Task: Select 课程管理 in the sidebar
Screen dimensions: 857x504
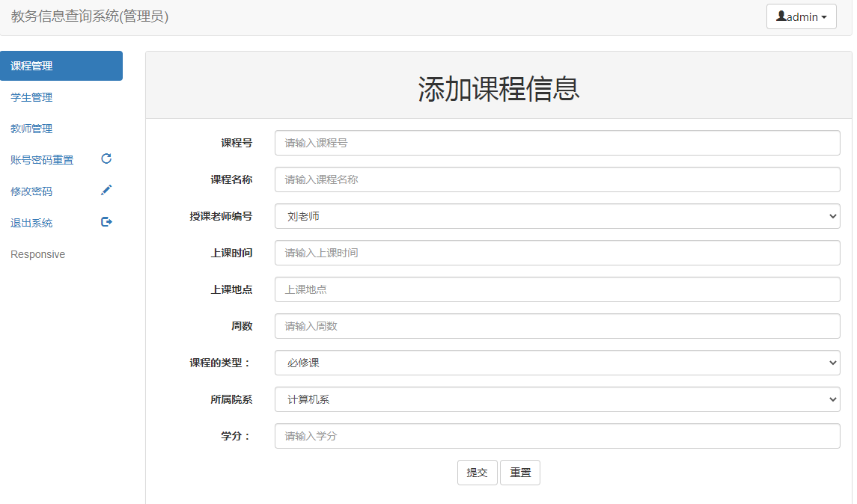Action: pyautogui.click(x=61, y=66)
